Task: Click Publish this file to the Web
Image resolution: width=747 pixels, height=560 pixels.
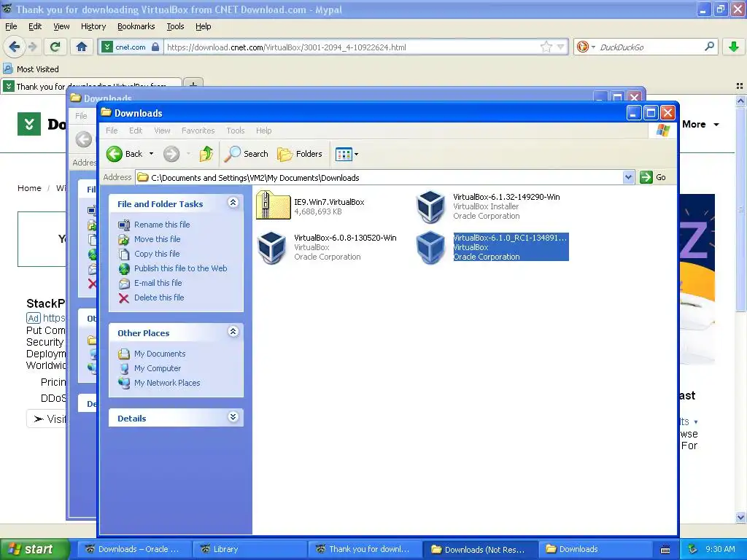Action: 181,268
